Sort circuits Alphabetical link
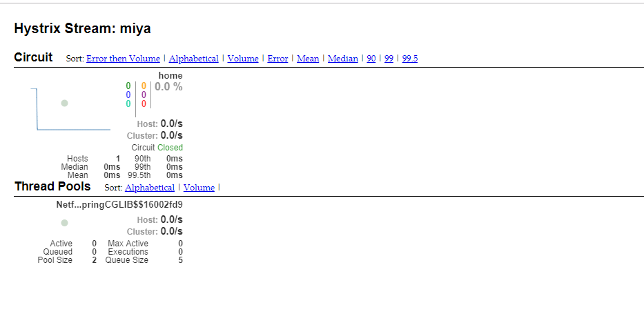644x334 pixels. click(x=193, y=59)
